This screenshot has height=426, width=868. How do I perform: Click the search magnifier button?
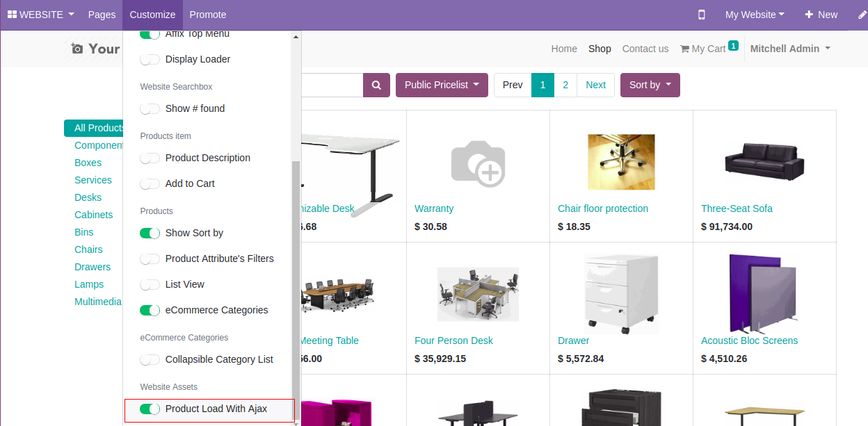376,85
